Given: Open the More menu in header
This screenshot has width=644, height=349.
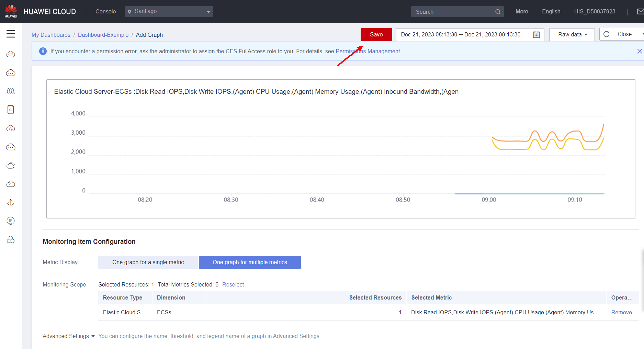Looking at the screenshot, I should [x=521, y=12].
